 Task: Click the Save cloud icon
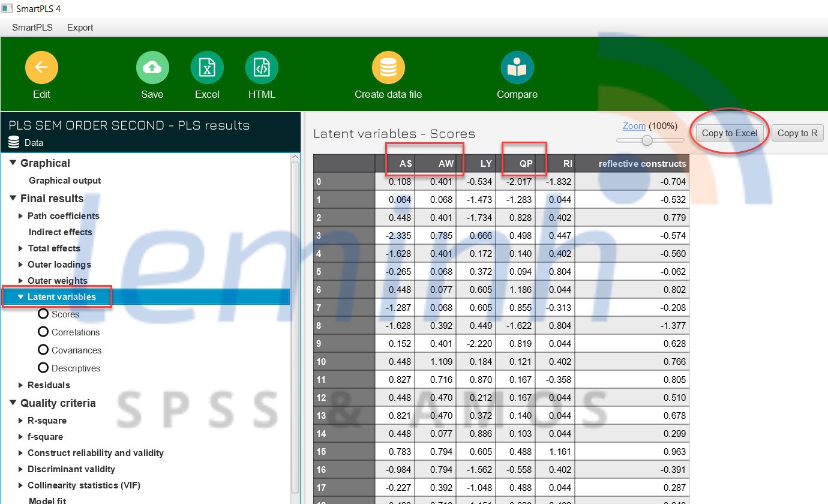pyautogui.click(x=152, y=68)
